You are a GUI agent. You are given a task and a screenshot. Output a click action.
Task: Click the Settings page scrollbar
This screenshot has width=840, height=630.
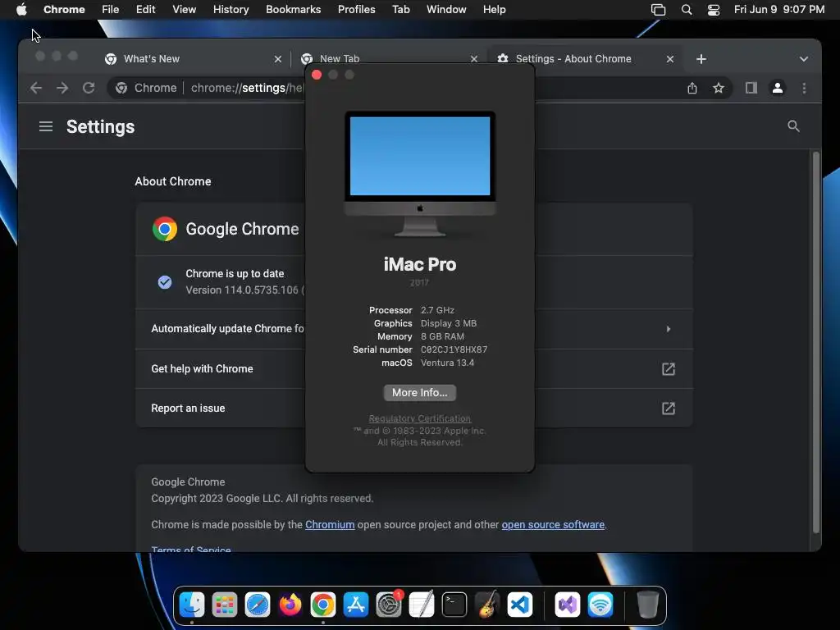816,343
